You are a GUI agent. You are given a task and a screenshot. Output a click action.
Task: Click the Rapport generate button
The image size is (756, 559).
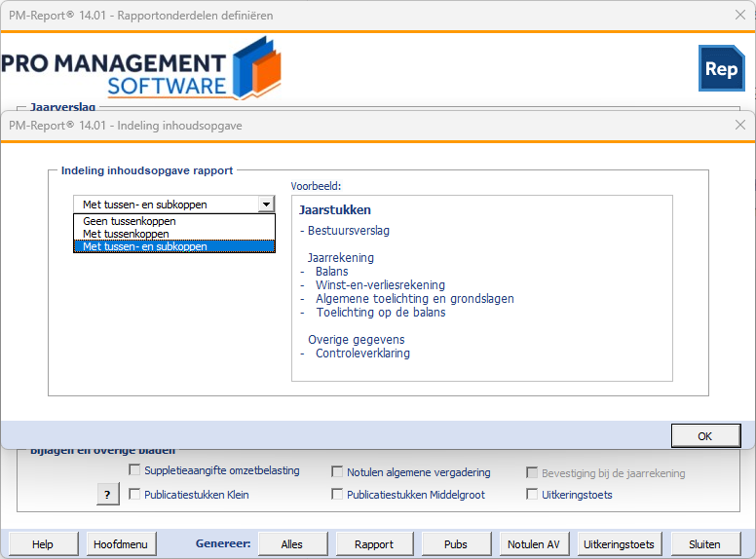point(375,544)
